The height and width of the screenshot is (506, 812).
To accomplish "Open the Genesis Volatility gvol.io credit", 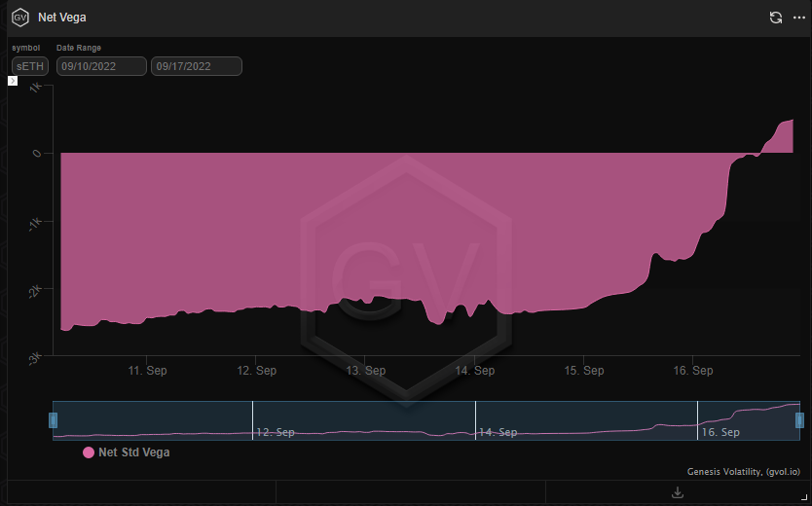I will coord(743,472).
